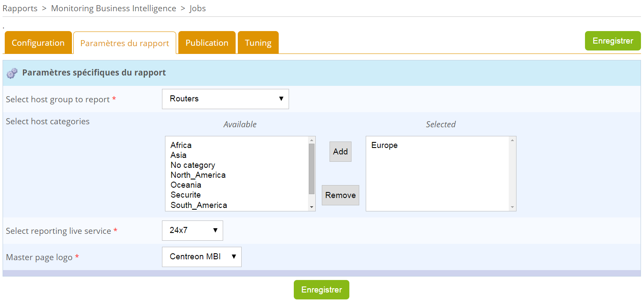Click the gear icon beside Paramètres spécifiques du rapport
Image resolution: width=644 pixels, height=302 pixels.
click(12, 72)
